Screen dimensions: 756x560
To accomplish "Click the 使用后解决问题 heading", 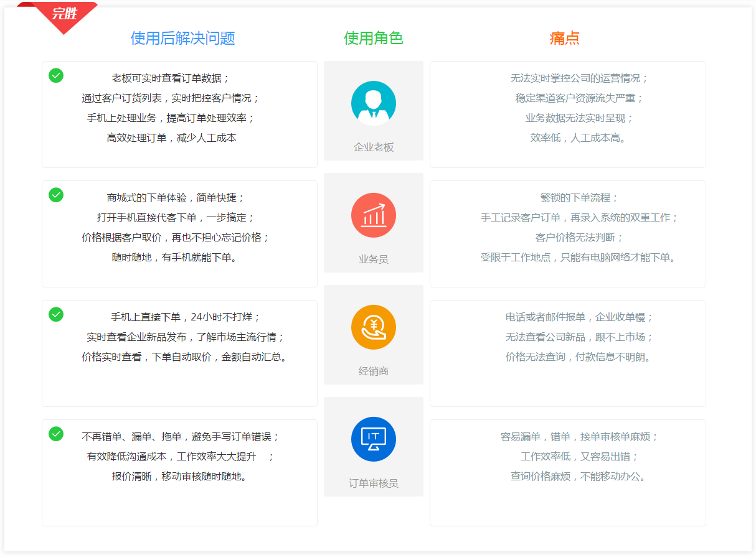I will coord(179,38).
